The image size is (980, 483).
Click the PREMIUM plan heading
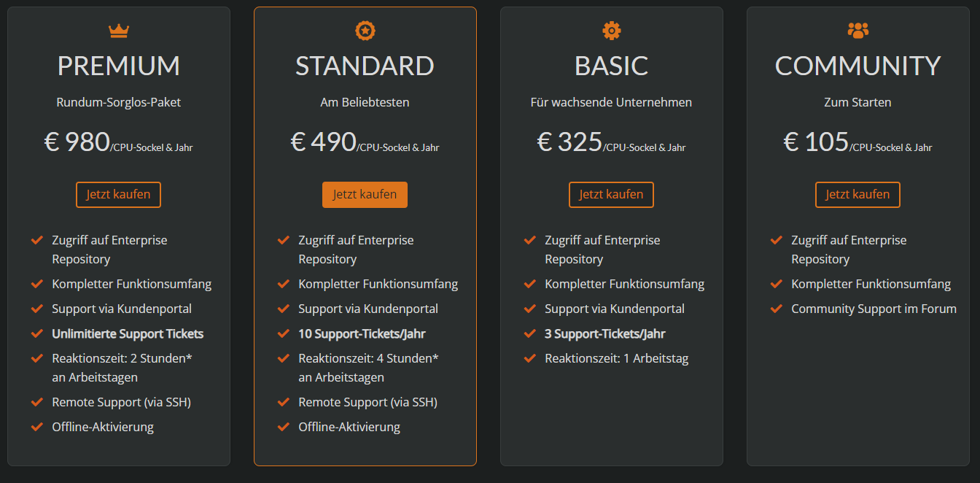pyautogui.click(x=119, y=66)
